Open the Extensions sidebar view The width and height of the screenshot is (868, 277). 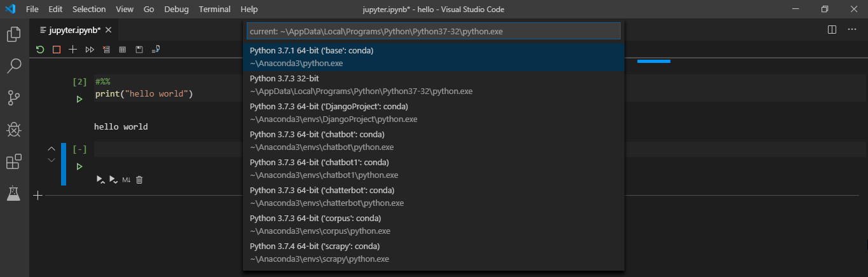pos(14,162)
